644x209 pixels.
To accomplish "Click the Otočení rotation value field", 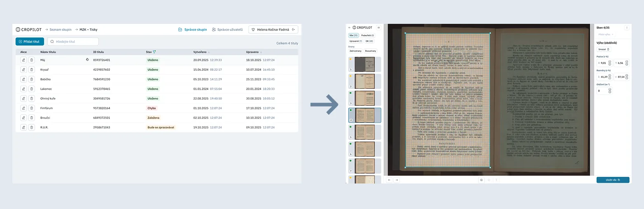I will (x=602, y=91).
